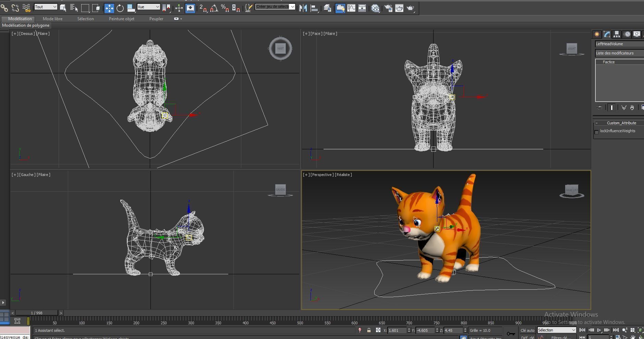Image resolution: width=644 pixels, height=339 pixels.
Task: Toggle the ribbon display button
Action: pyautogui.click(x=340, y=8)
